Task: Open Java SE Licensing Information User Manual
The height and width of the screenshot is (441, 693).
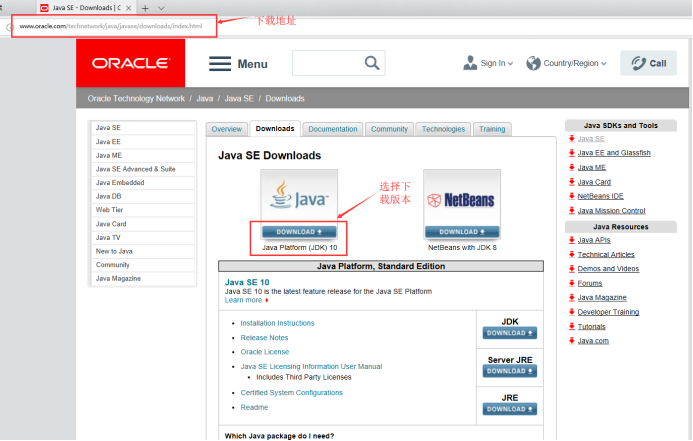Action: 311,367
